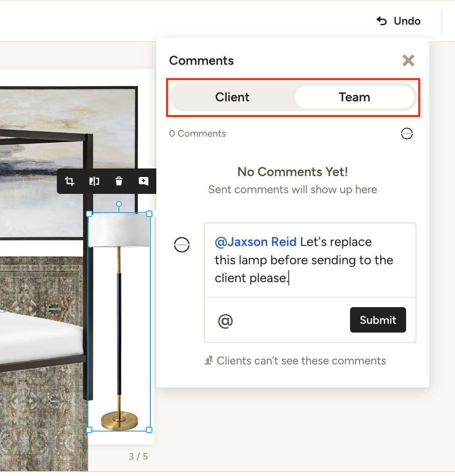This screenshot has width=455, height=476.
Task: Select the Crop tool in image toolbar
Action: 70,182
